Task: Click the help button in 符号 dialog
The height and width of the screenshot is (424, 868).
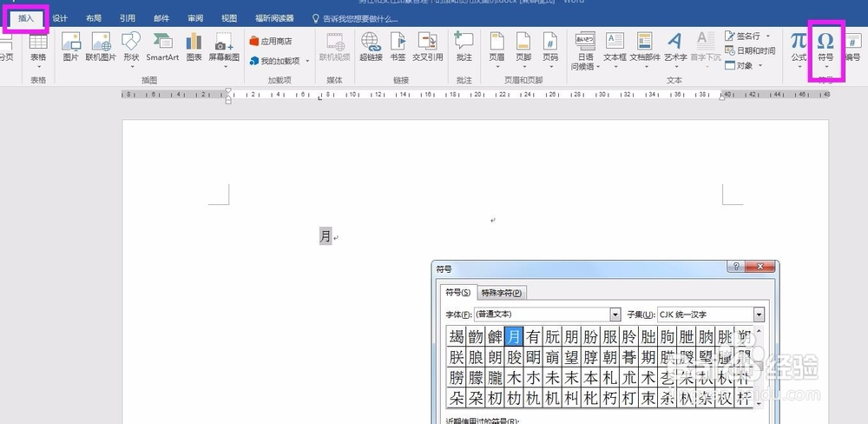Action: (x=736, y=267)
